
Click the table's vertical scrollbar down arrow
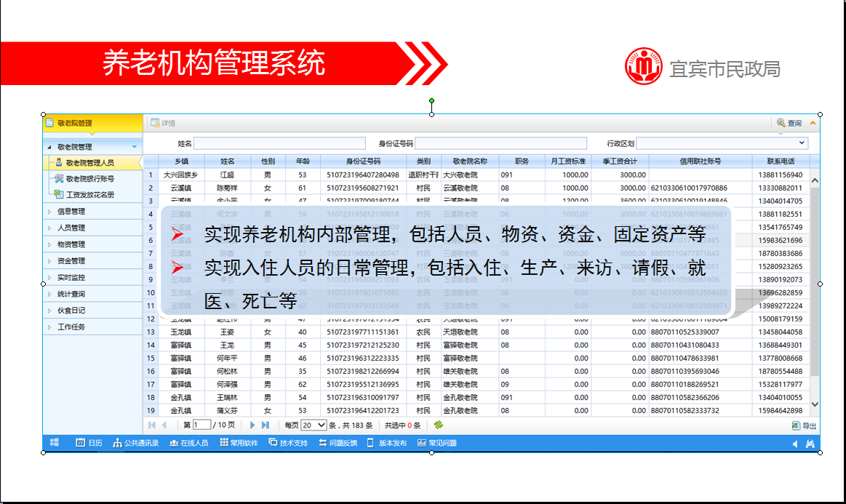[815, 404]
